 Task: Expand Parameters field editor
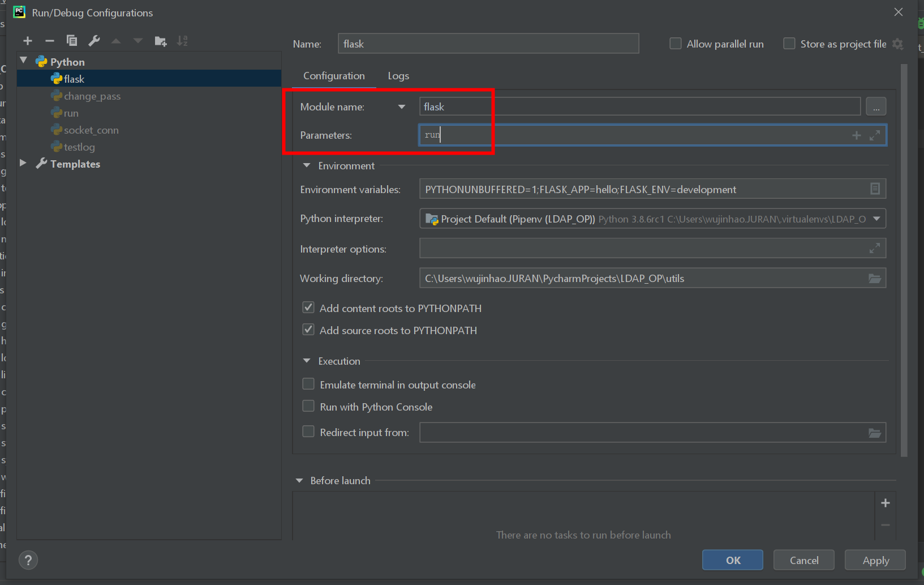875,135
